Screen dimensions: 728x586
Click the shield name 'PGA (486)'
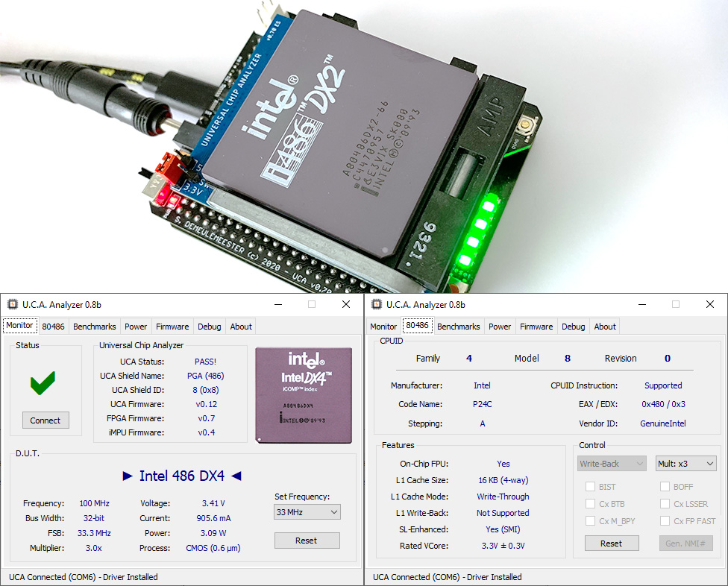[206, 375]
